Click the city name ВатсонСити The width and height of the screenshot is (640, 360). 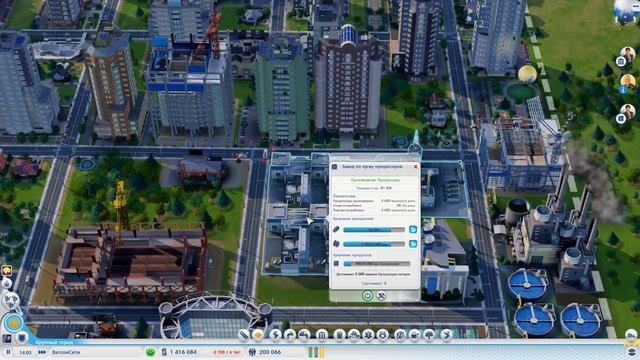coord(66,352)
